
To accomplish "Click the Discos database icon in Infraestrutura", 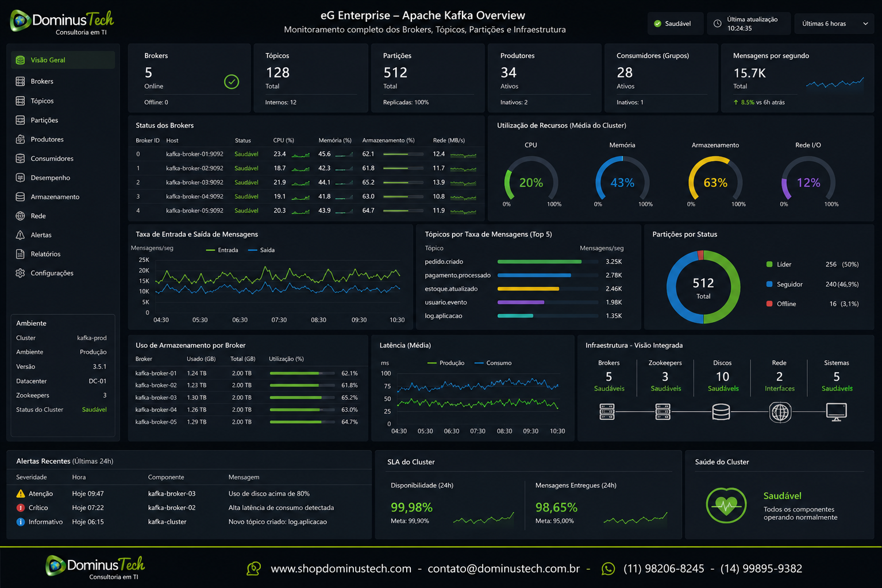I will click(721, 412).
